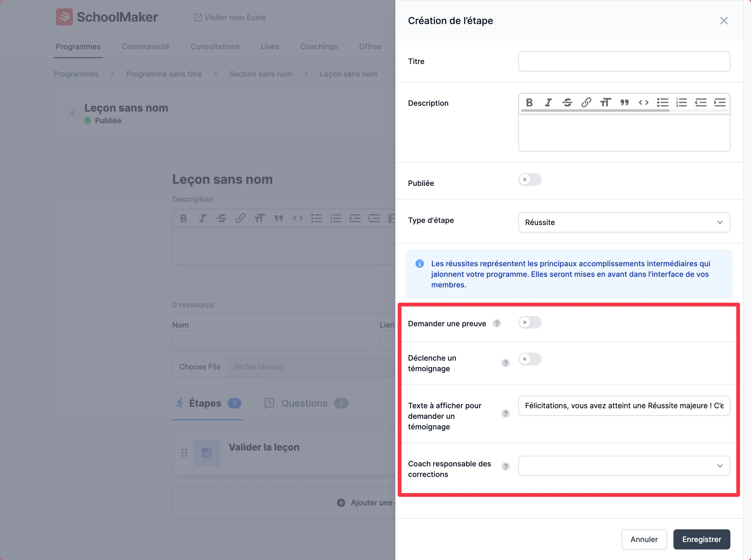This screenshot has width=751, height=560.
Task: Open Offres tab
Action: point(370,47)
